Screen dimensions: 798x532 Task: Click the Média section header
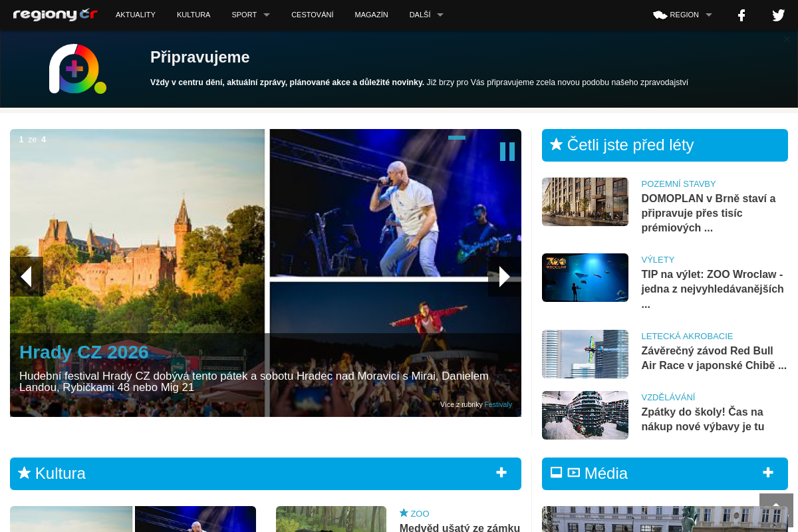point(665,473)
